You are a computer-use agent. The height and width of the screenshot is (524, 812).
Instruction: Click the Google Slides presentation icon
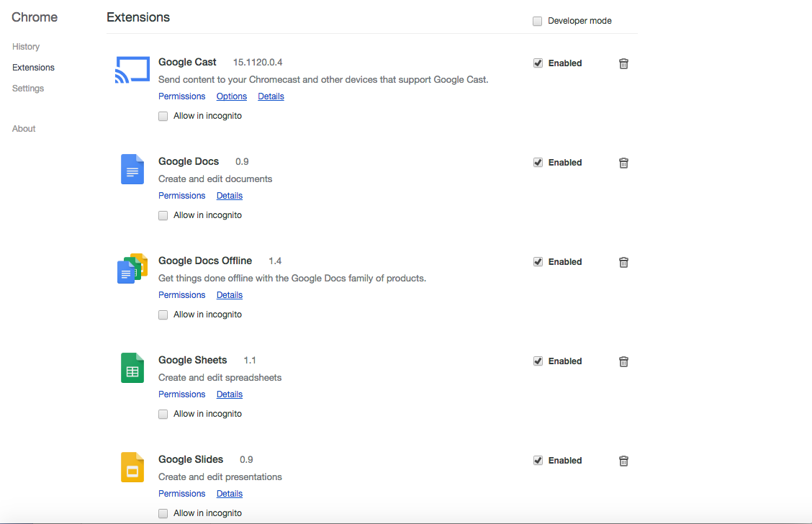(x=132, y=467)
